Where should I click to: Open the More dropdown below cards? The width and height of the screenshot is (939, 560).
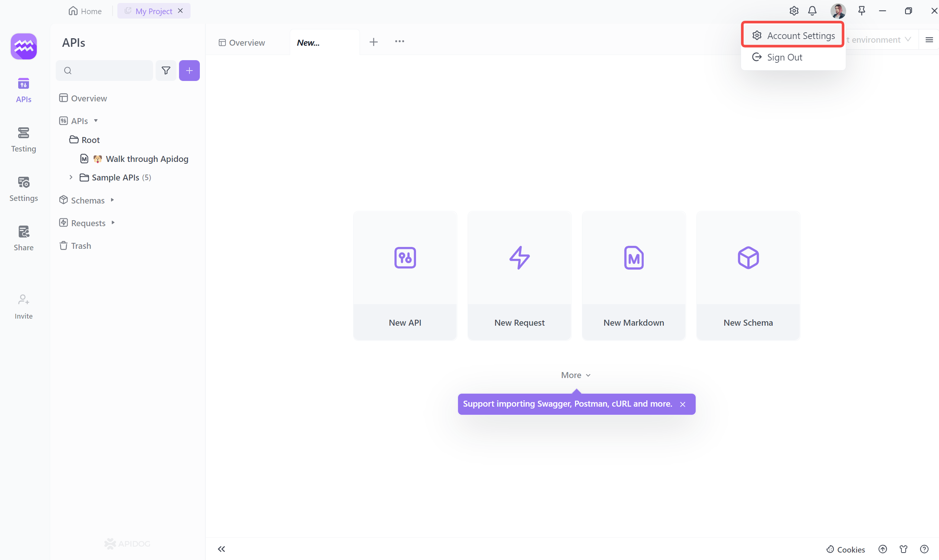click(575, 375)
